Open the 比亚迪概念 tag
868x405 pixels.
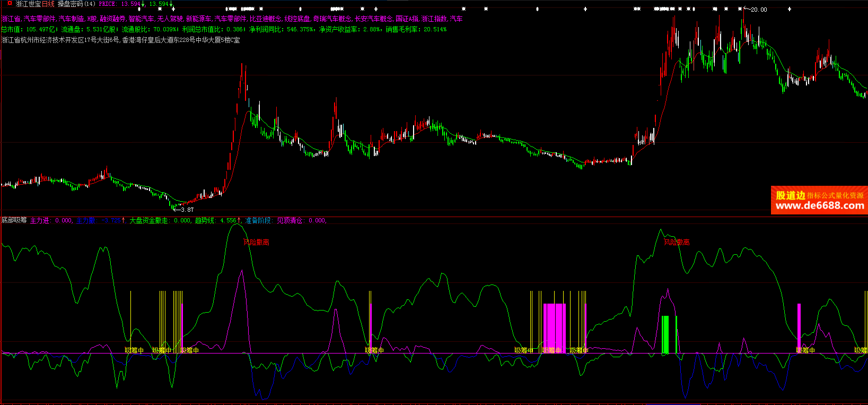click(x=266, y=19)
